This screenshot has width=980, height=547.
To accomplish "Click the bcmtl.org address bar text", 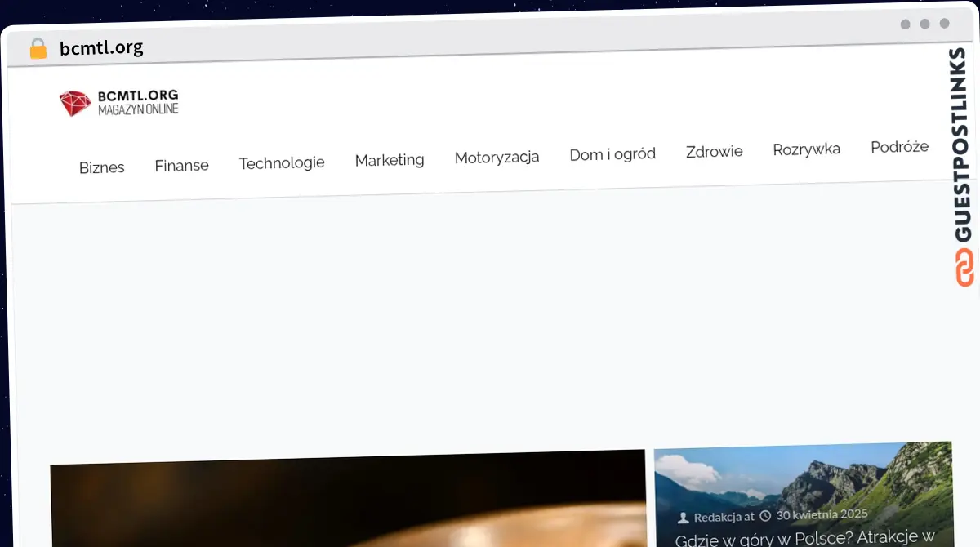I will coord(101,47).
